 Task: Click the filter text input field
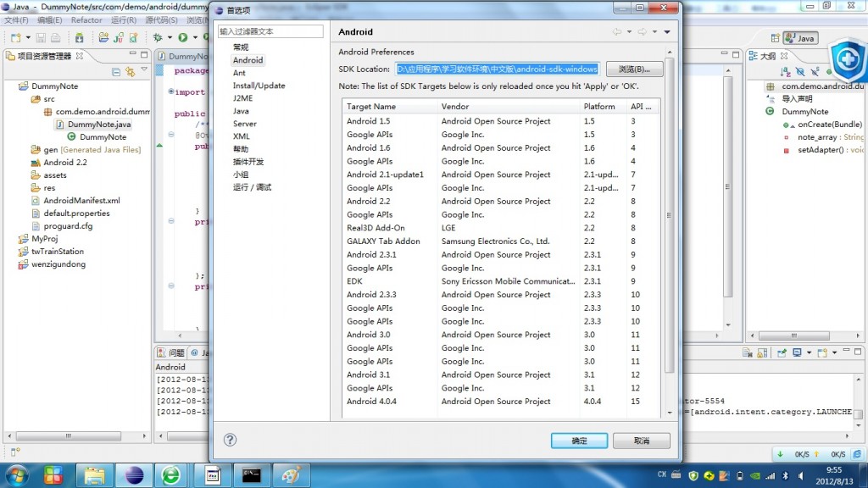pyautogui.click(x=270, y=31)
